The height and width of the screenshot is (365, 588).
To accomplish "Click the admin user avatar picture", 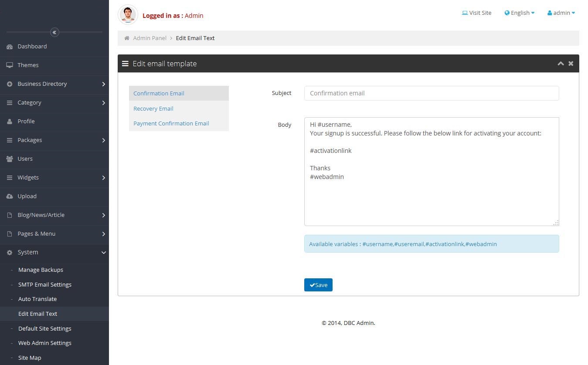I will pos(128,15).
